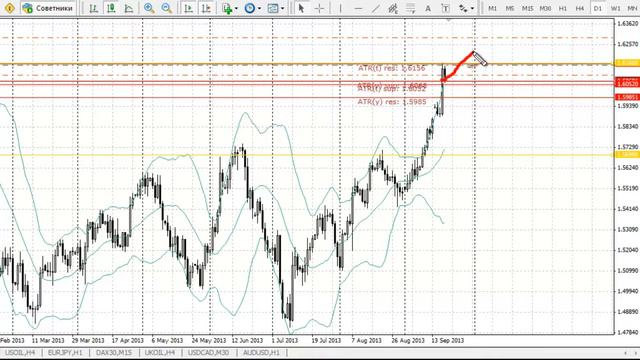Toggle chart shift from right edge
Viewport: 640px width, 360px height.
point(206,8)
